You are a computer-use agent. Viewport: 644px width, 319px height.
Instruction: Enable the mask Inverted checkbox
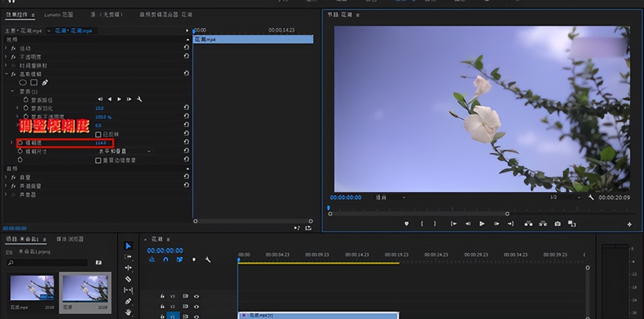point(99,134)
